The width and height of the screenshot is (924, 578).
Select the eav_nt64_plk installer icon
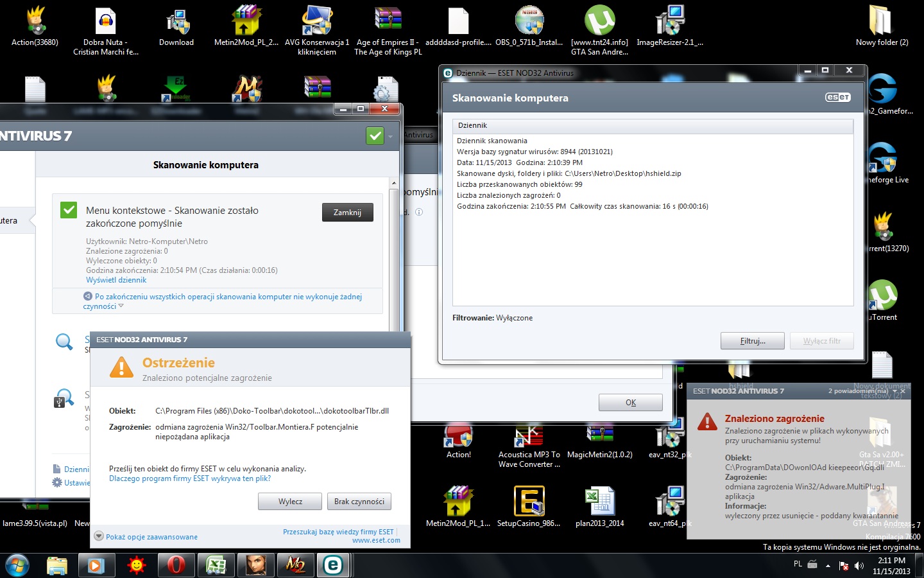670,507
